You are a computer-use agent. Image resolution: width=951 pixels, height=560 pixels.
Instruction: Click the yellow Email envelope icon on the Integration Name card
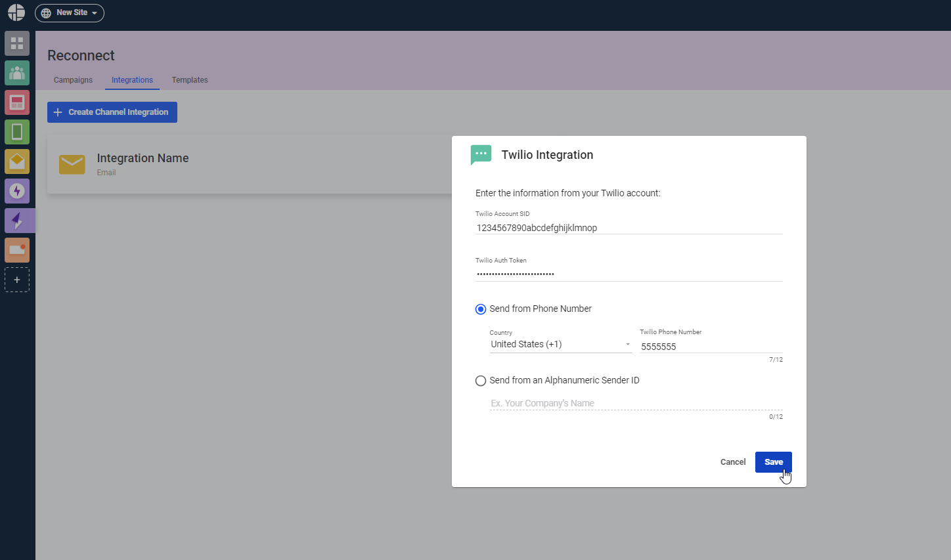click(x=72, y=164)
